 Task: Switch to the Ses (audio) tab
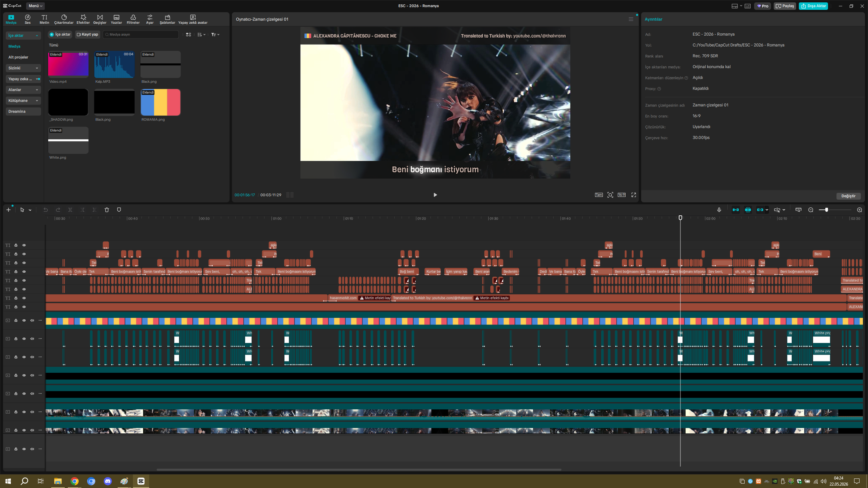pos(28,19)
